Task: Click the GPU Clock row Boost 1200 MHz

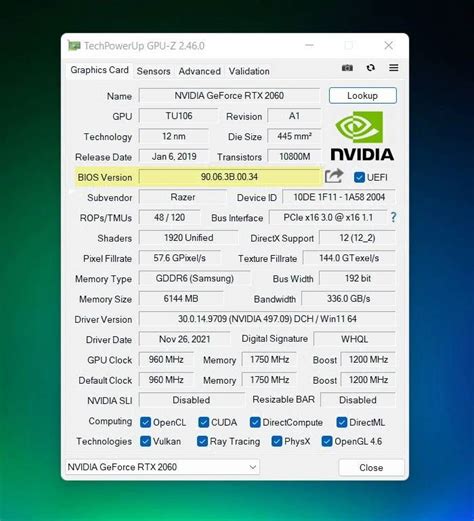Action: [368, 360]
